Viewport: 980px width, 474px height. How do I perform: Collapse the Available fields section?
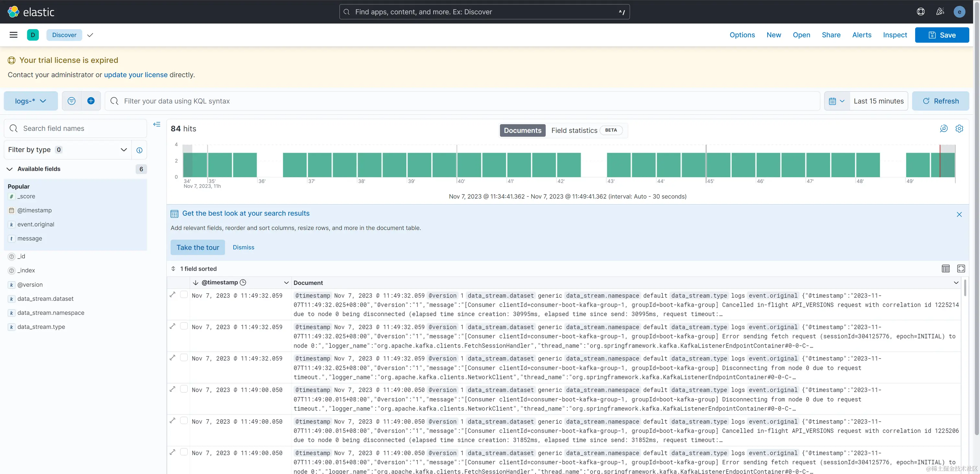click(x=10, y=169)
